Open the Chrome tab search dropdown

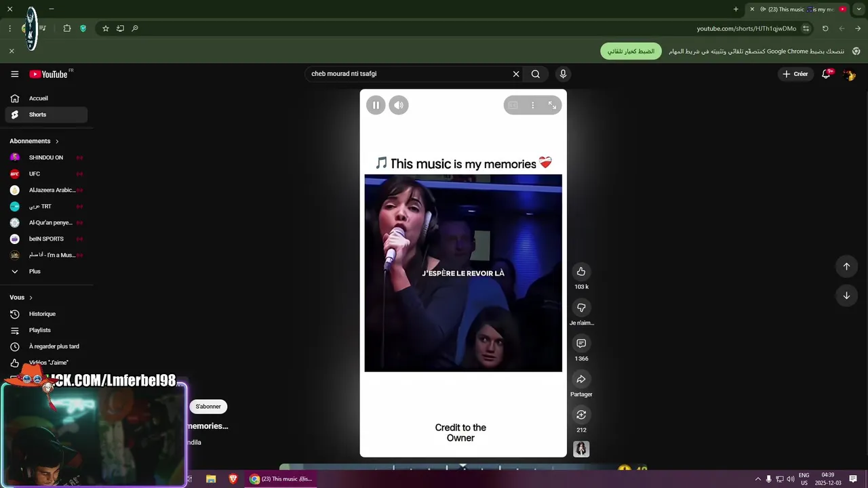[859, 9]
